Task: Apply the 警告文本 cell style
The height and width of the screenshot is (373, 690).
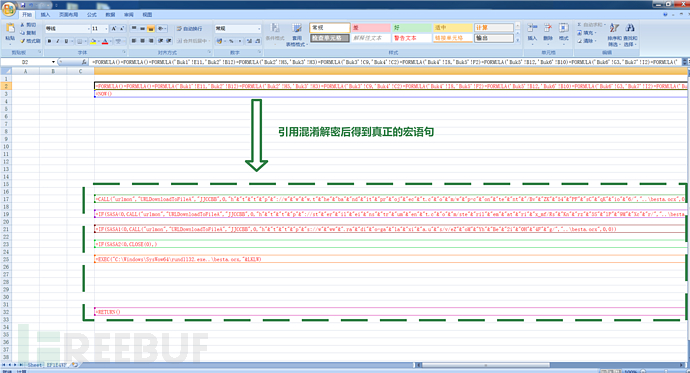Action: coord(411,38)
